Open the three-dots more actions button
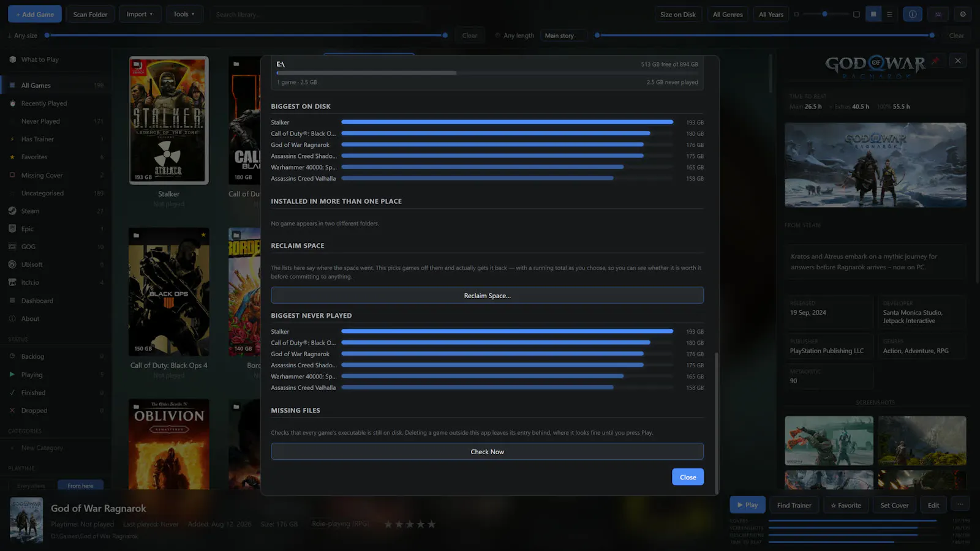Screen dimensions: 980x551 (x=960, y=504)
